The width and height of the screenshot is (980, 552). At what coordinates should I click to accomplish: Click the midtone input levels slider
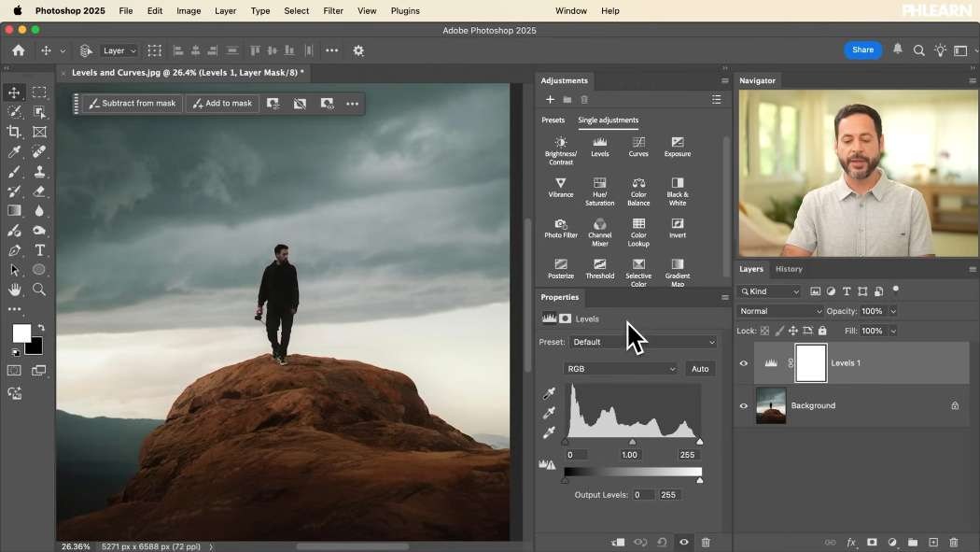(x=632, y=442)
